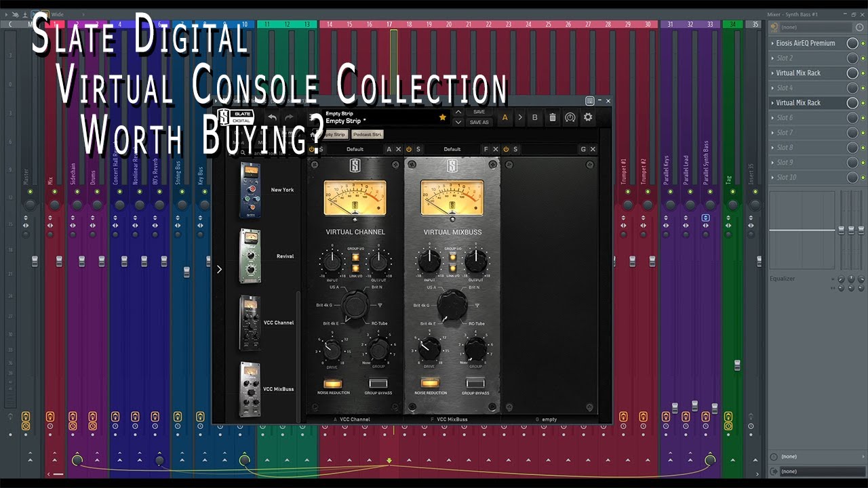
Task: Toggle Noise Reduction on Virtual Channel
Action: click(x=333, y=384)
